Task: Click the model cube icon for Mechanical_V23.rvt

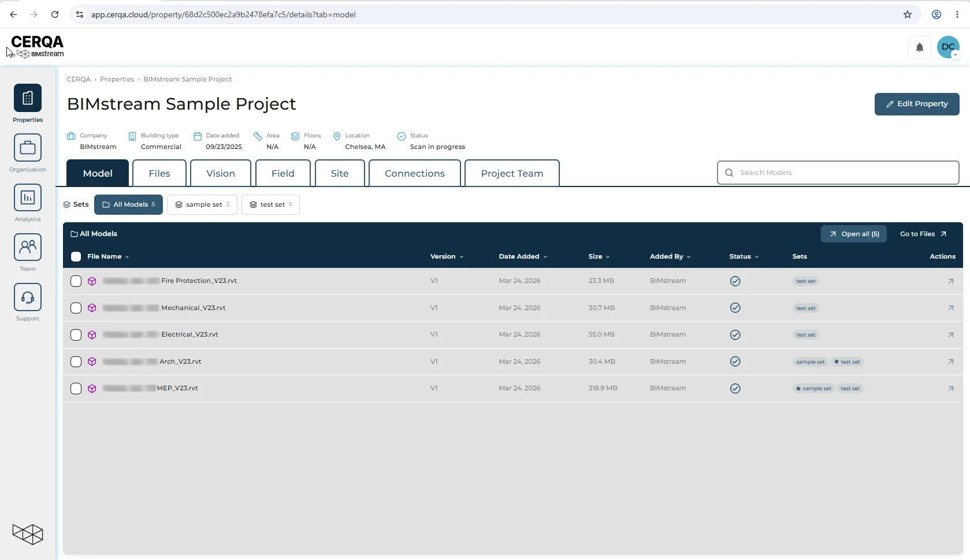Action: (92, 308)
